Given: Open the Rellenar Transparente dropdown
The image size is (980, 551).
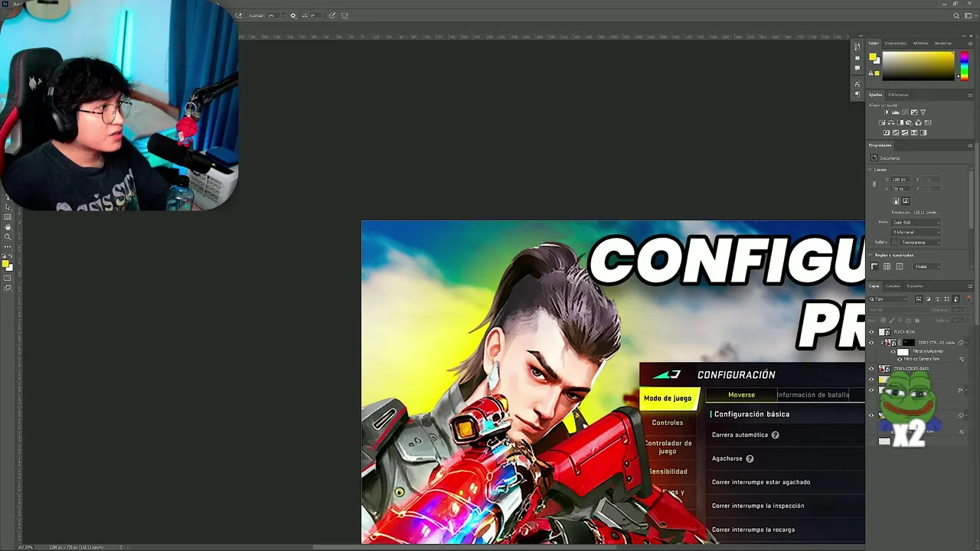Looking at the screenshot, I should [920, 242].
